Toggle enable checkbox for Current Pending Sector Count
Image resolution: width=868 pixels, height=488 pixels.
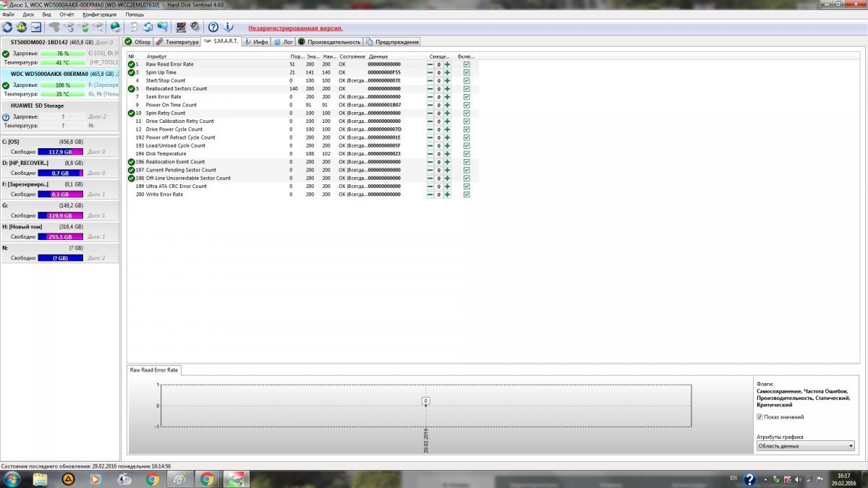tap(467, 170)
